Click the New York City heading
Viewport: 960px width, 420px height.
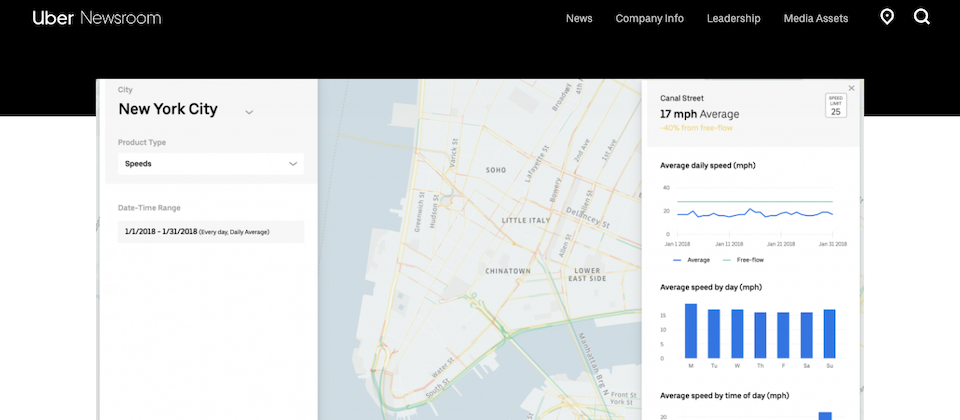coord(168,109)
